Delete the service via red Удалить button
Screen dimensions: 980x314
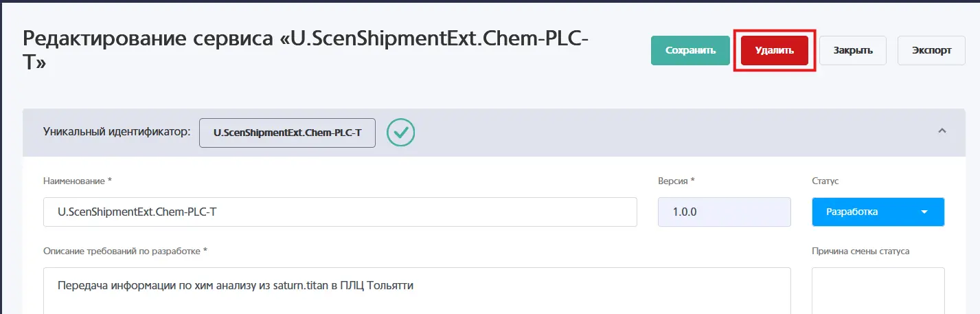[774, 50]
